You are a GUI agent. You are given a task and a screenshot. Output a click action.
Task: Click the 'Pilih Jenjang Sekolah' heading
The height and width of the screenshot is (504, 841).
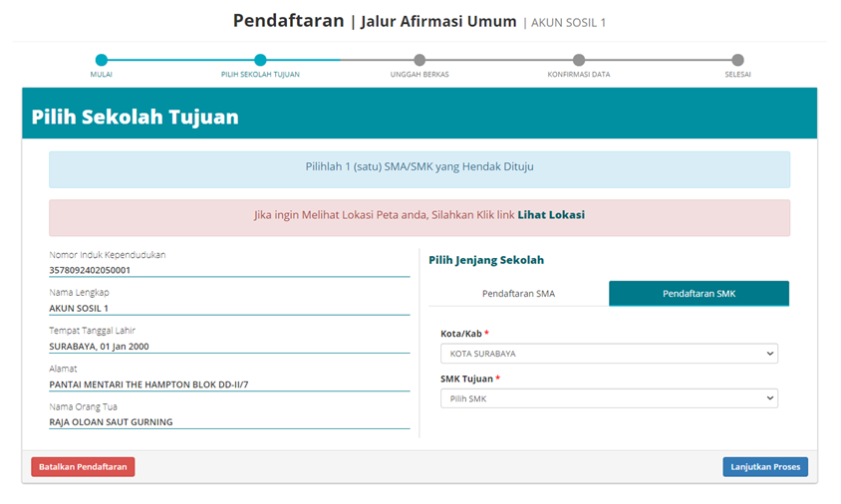coord(486,260)
